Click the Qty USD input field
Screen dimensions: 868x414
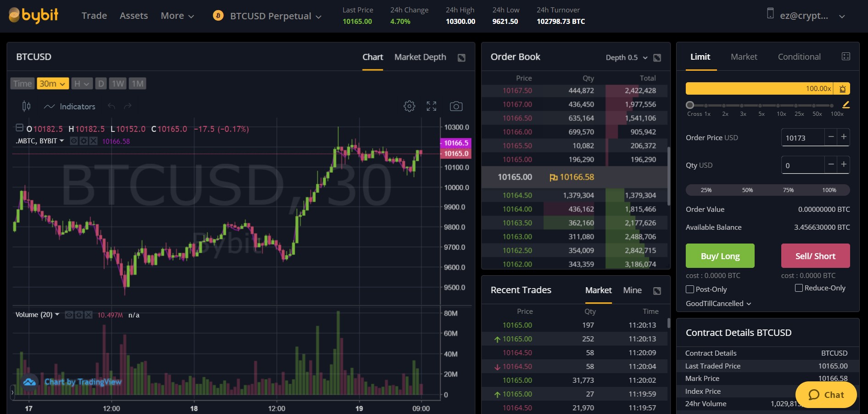[x=802, y=165]
